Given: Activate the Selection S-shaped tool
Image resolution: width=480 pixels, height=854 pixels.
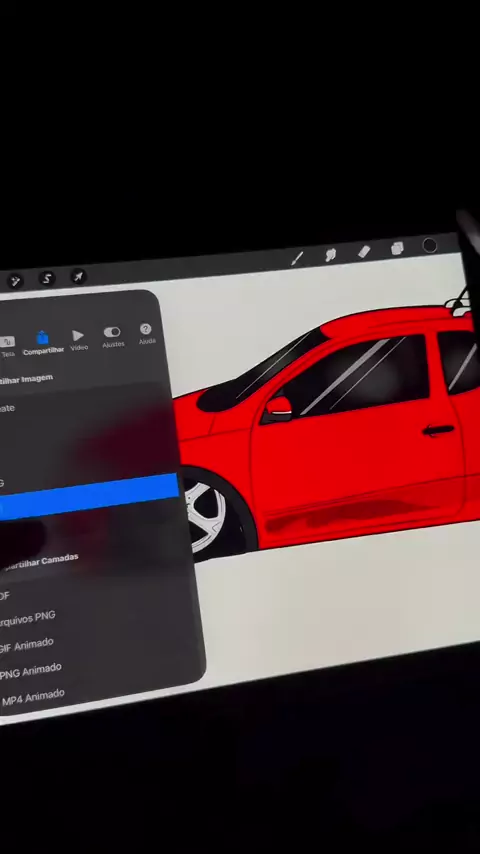Looking at the screenshot, I should tap(47, 278).
